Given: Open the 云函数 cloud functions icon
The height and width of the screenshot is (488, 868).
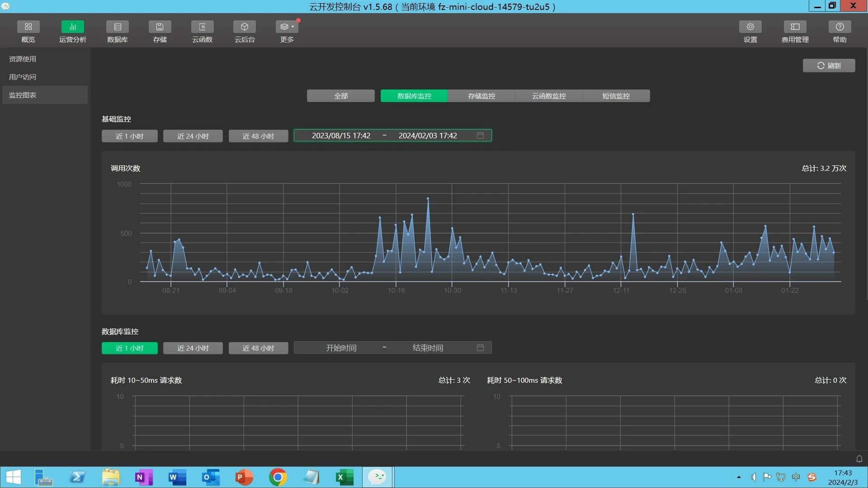Looking at the screenshot, I should [x=202, y=27].
